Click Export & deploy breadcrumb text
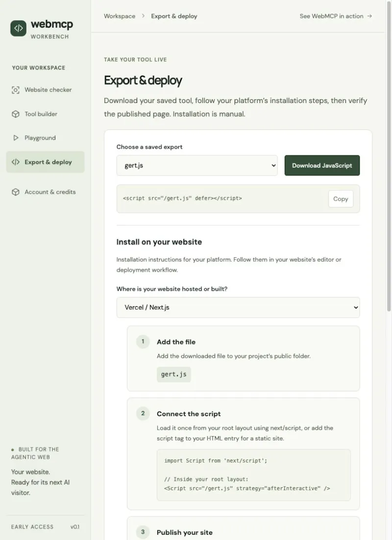 (x=174, y=16)
